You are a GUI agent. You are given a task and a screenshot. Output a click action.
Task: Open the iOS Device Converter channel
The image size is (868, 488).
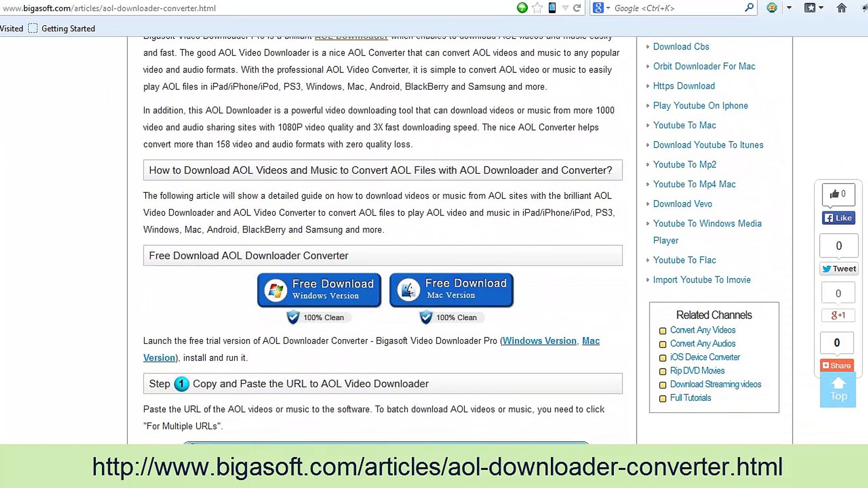[x=705, y=357]
